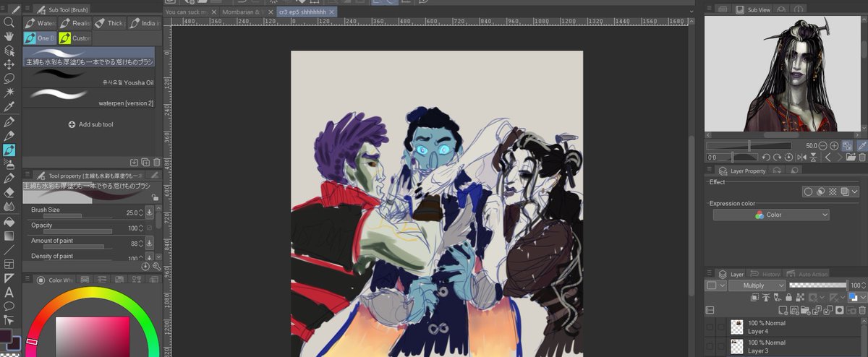Image resolution: width=868 pixels, height=357 pixels.
Task: Import image into Sub View folder icon
Action: [x=851, y=157]
